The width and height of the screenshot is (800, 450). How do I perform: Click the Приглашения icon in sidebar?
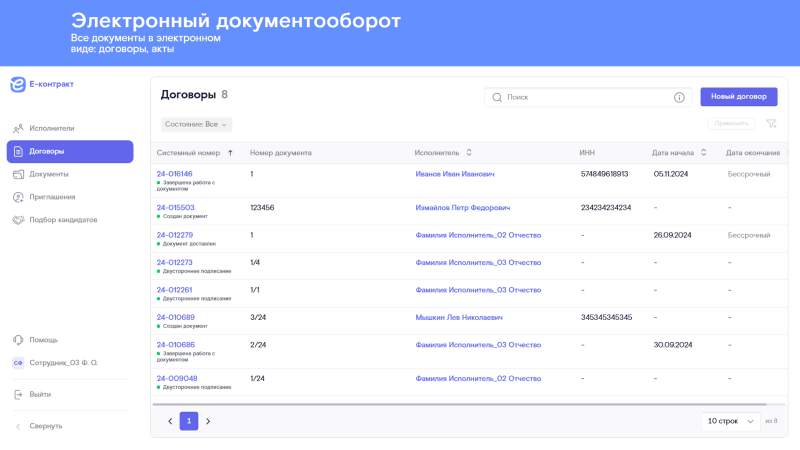click(x=18, y=197)
